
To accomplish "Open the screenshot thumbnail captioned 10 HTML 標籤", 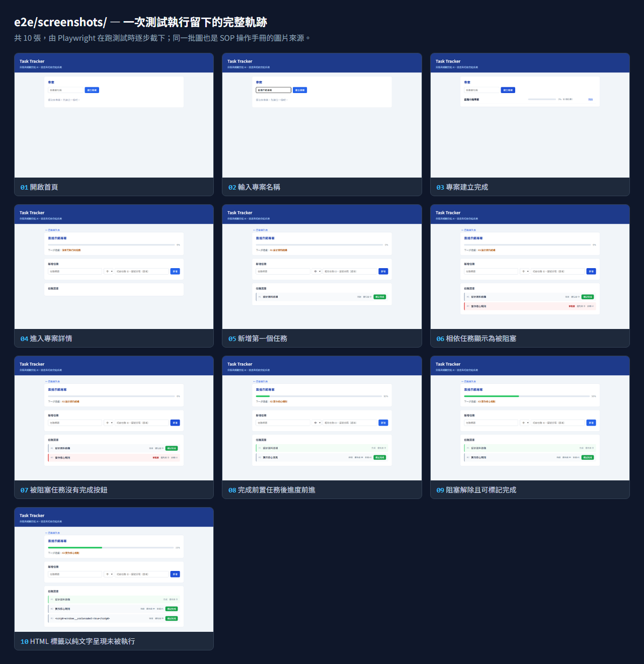I will (x=114, y=569).
